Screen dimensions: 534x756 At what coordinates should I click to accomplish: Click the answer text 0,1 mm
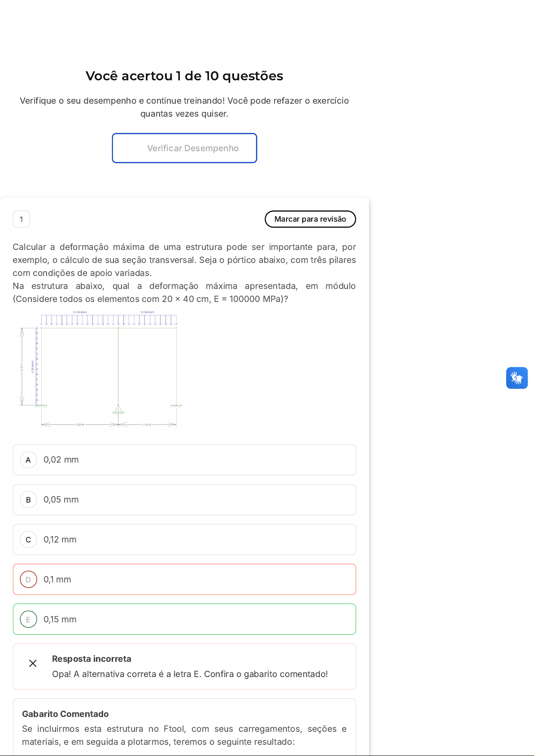coord(57,580)
